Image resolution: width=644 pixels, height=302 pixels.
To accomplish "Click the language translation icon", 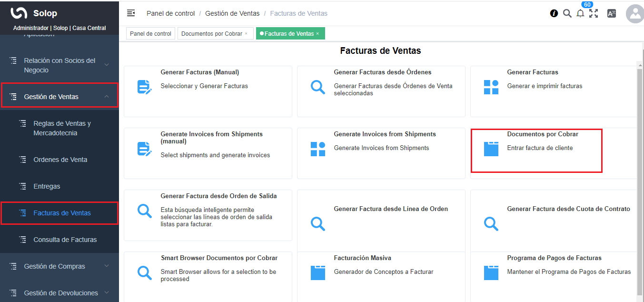I will tap(612, 13).
